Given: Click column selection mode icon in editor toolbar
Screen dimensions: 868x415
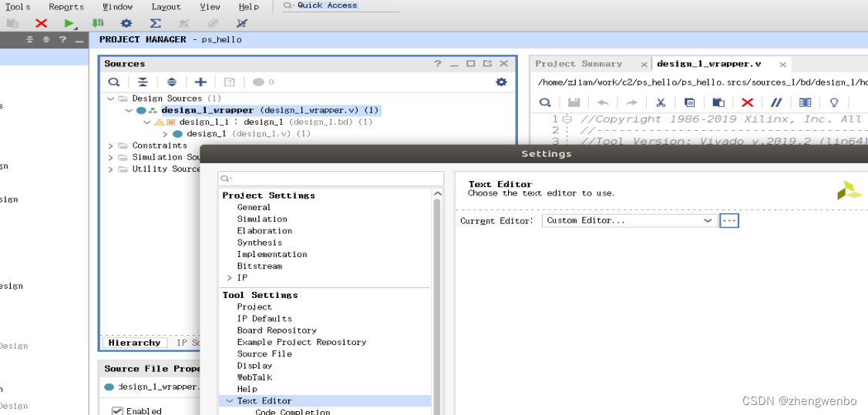Looking at the screenshot, I should [x=806, y=102].
